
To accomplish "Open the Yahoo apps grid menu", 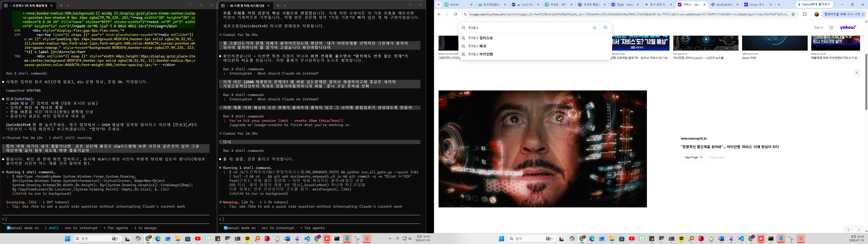I will point(831,28).
